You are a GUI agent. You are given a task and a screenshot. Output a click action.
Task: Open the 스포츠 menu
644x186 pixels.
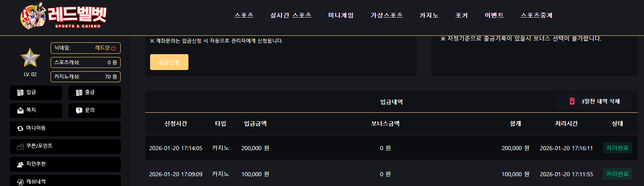pos(244,15)
